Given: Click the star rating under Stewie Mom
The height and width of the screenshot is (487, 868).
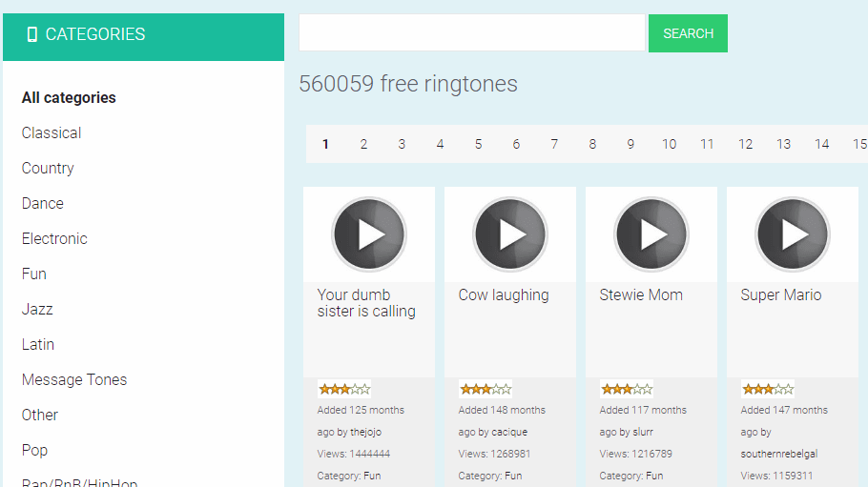Looking at the screenshot, I should tap(627, 389).
